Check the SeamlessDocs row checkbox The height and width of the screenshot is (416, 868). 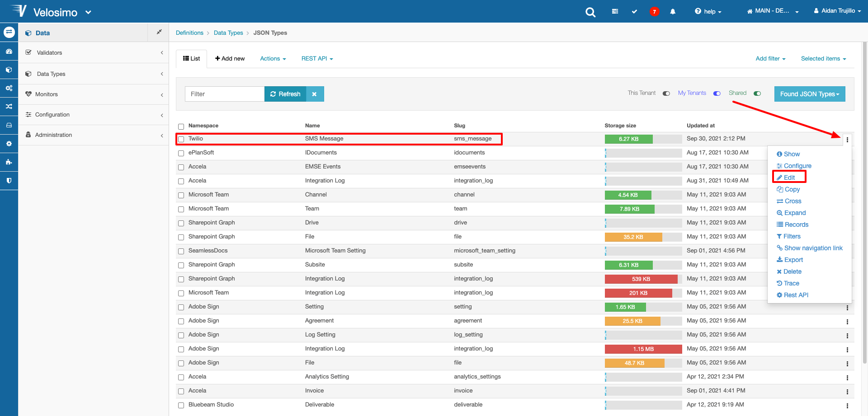click(181, 251)
